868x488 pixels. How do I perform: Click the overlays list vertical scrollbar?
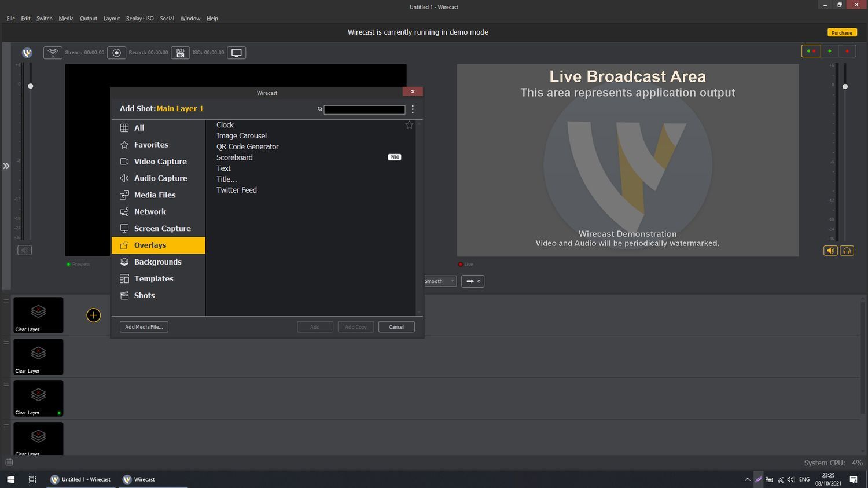pos(419,218)
